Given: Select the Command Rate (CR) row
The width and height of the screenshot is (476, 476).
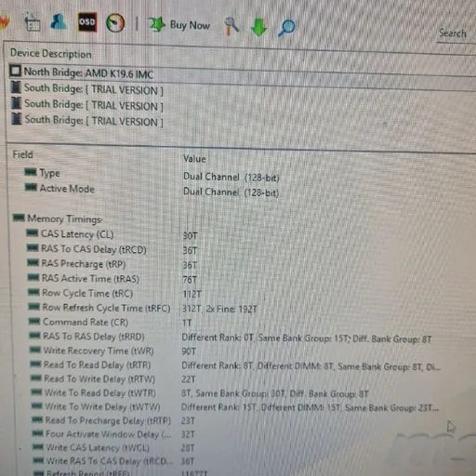Looking at the screenshot, I should (242, 323).
